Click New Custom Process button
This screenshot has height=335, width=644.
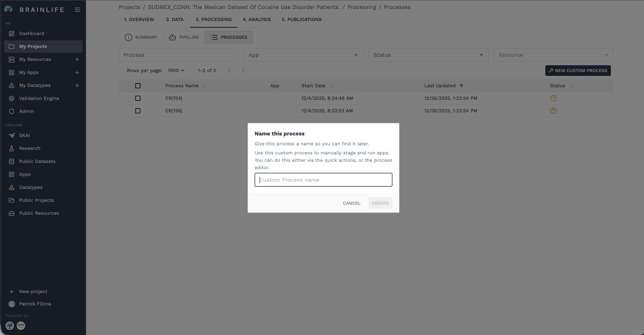tap(578, 71)
